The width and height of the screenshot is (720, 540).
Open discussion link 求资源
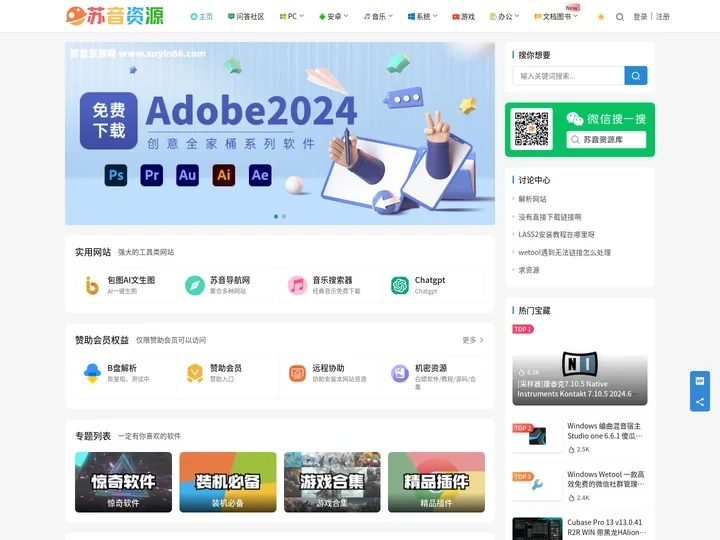529,270
